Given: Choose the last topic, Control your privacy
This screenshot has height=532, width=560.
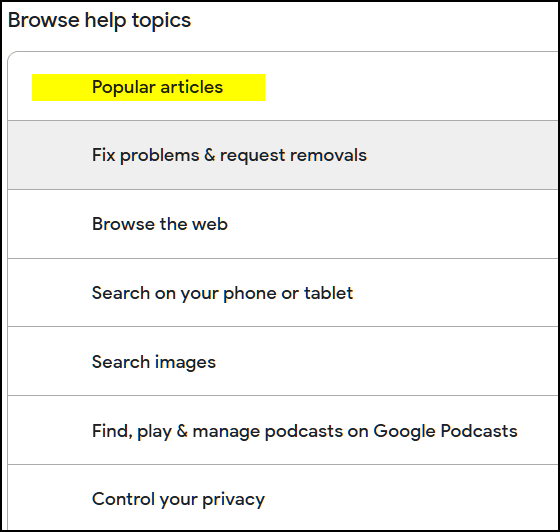Looking at the screenshot, I should 282,498.
